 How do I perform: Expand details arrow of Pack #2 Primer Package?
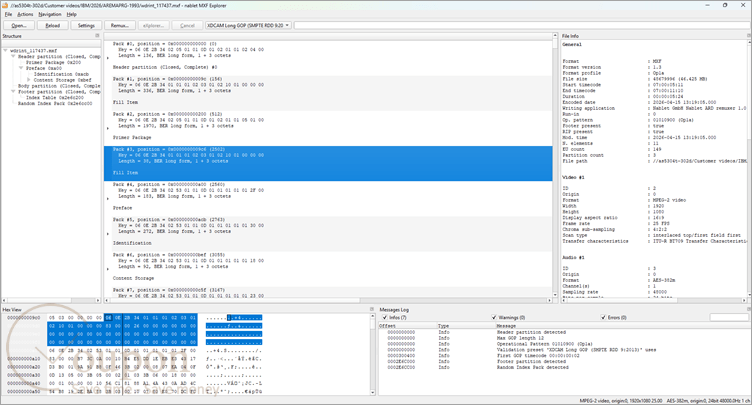108,128
